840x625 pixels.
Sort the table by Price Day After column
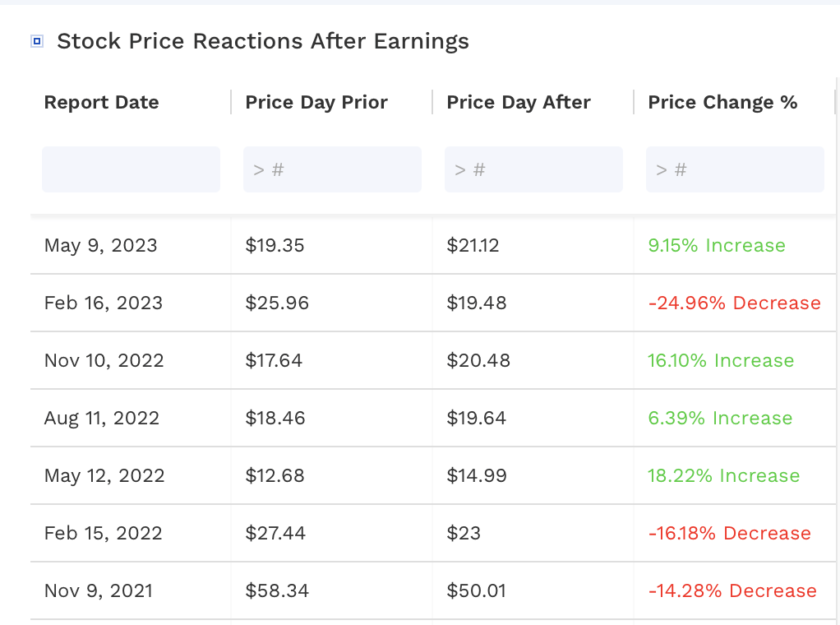[x=518, y=102]
